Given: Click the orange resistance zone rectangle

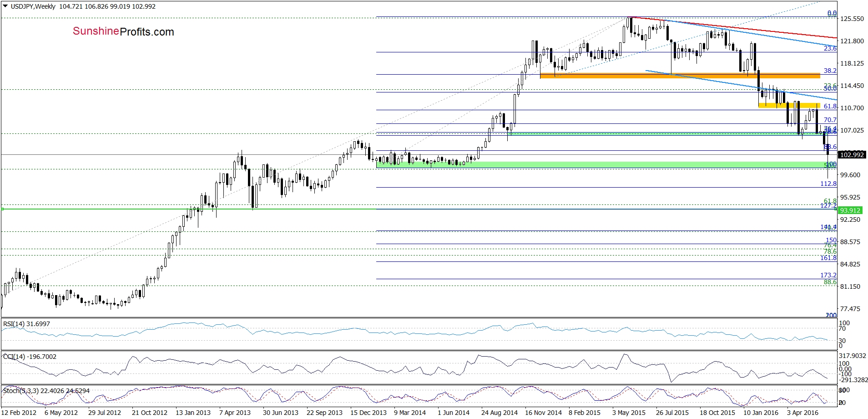Looking at the screenshot, I should (x=680, y=76).
